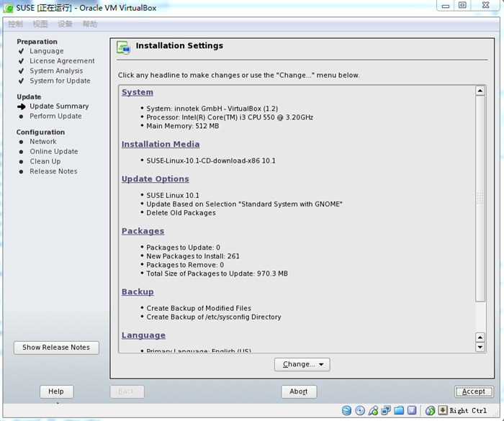The width and height of the screenshot is (504, 421).
Task: Open the 帮助 menu
Action: [x=90, y=24]
